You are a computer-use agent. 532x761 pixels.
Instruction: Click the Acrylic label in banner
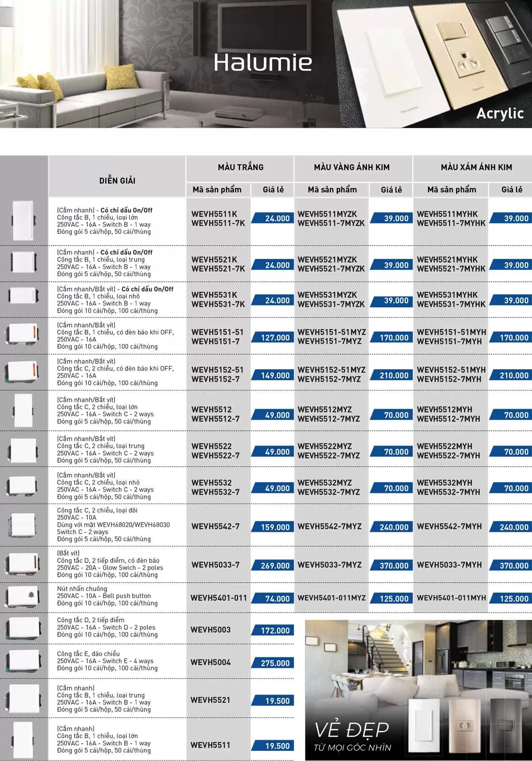(500, 113)
